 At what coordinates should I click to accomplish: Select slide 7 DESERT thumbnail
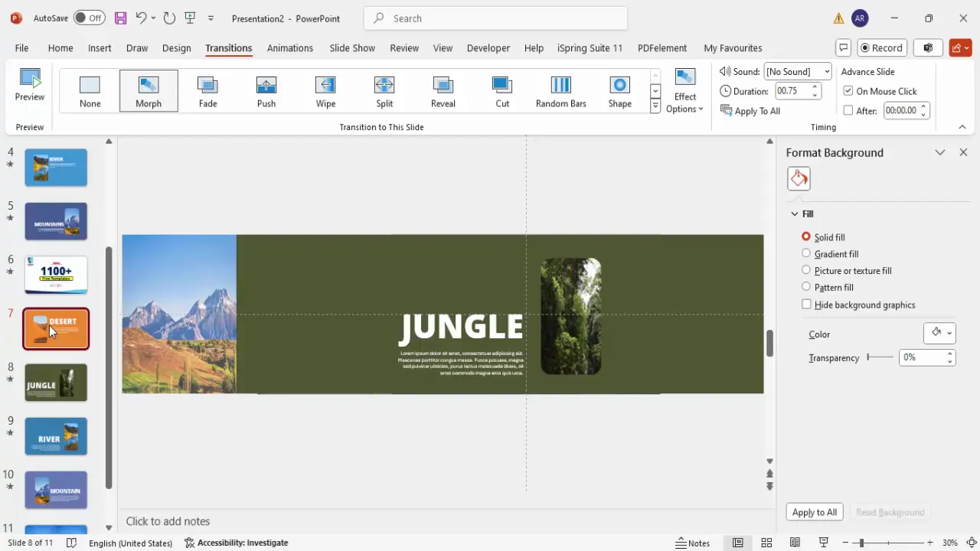click(56, 328)
